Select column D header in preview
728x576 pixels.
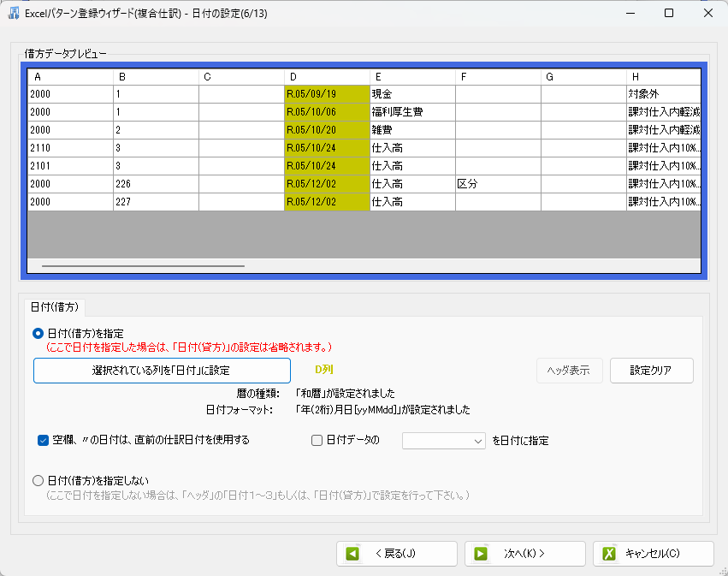pos(327,77)
